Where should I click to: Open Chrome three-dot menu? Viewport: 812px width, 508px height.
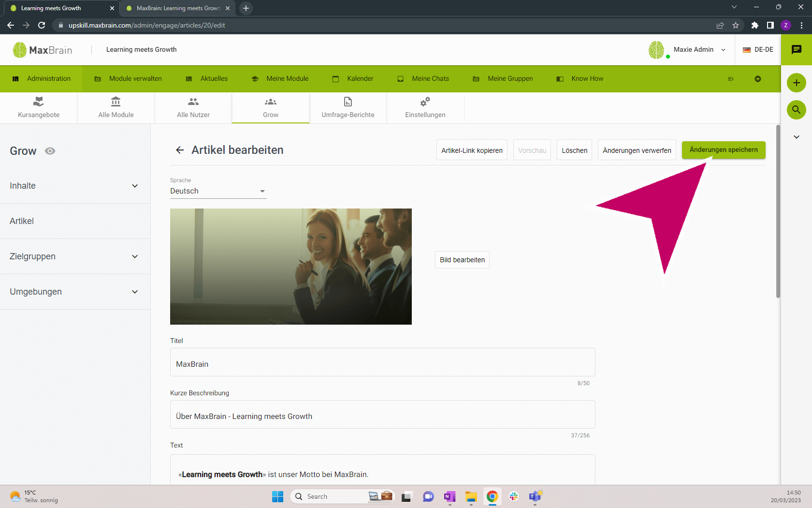click(x=801, y=25)
